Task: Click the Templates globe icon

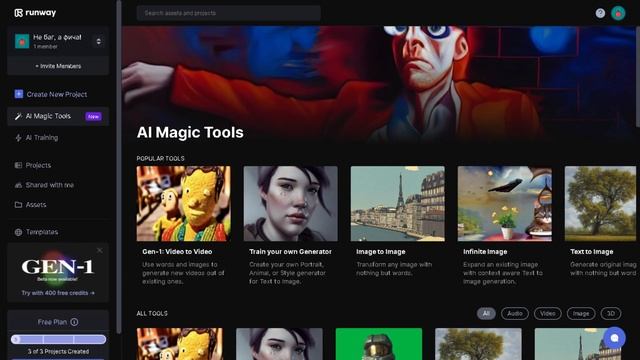Action: pyautogui.click(x=18, y=232)
